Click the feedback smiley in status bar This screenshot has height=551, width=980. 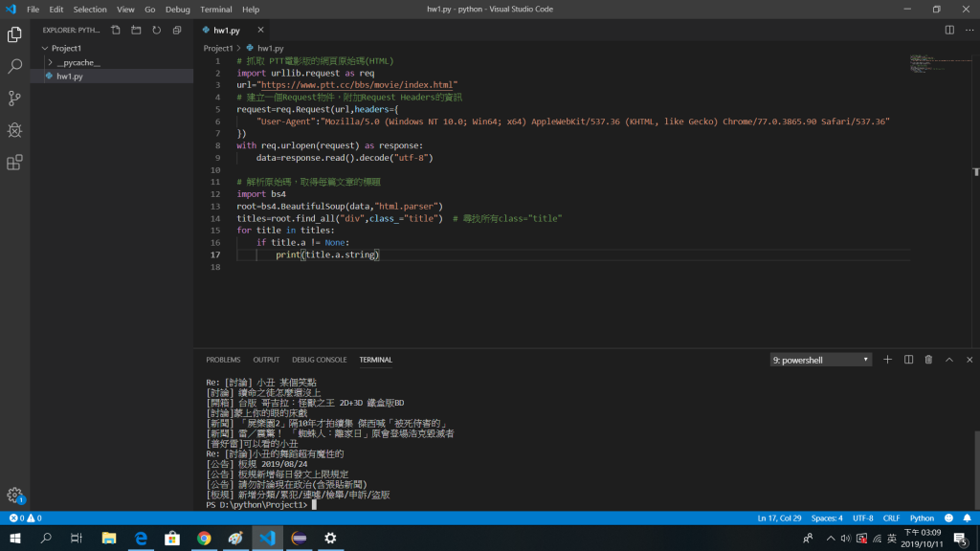tap(948, 518)
